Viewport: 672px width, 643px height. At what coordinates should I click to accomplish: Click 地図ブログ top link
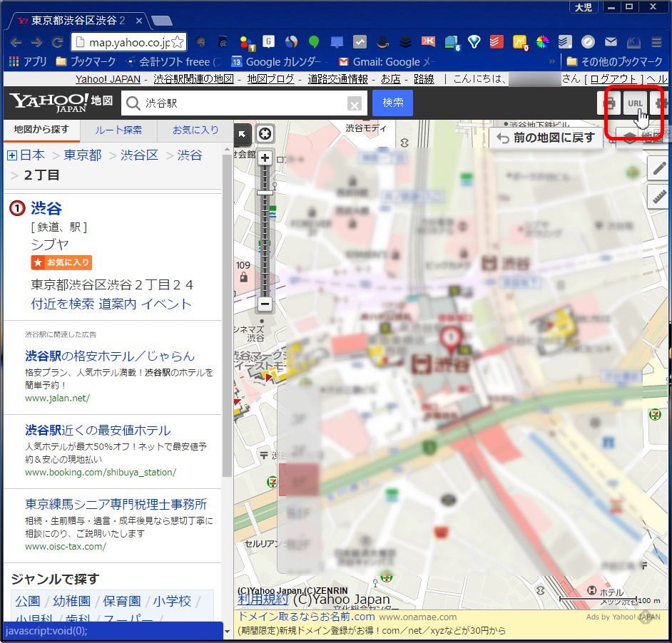pyautogui.click(x=271, y=79)
